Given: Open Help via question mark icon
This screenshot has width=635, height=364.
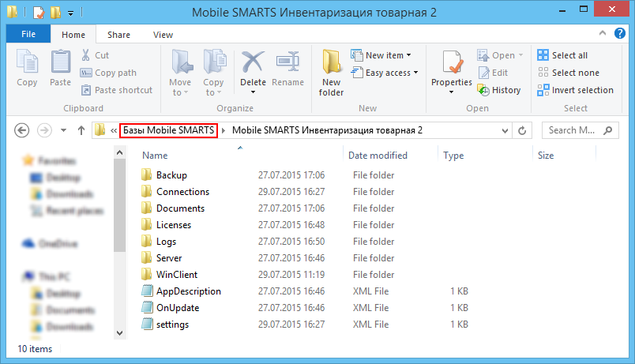Looking at the screenshot, I should tap(620, 33).
